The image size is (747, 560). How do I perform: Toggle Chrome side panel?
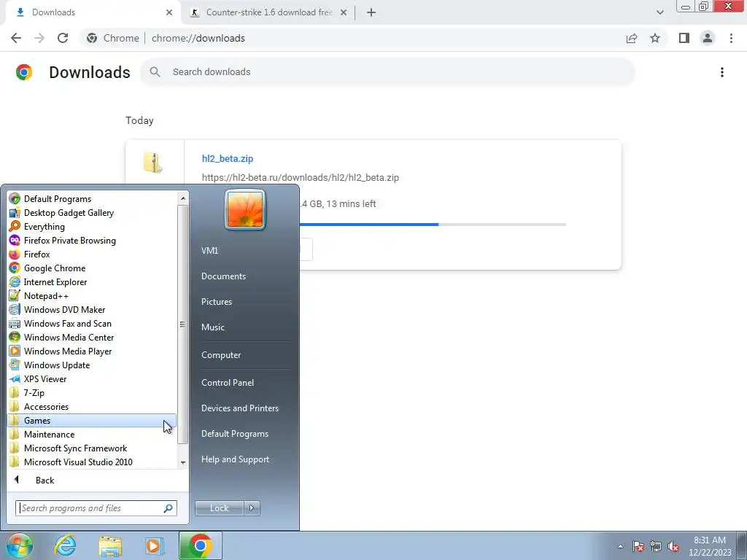click(x=684, y=38)
